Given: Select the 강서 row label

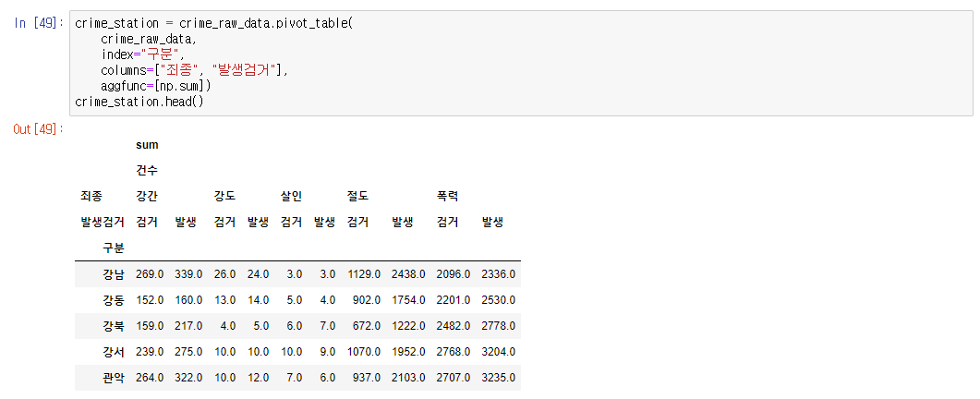Looking at the screenshot, I should pos(114,352).
